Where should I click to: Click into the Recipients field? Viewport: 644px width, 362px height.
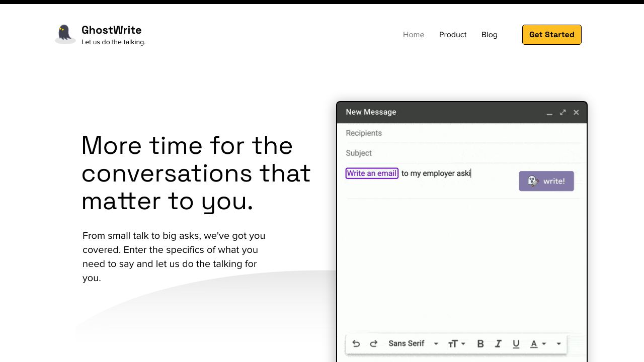tap(463, 133)
